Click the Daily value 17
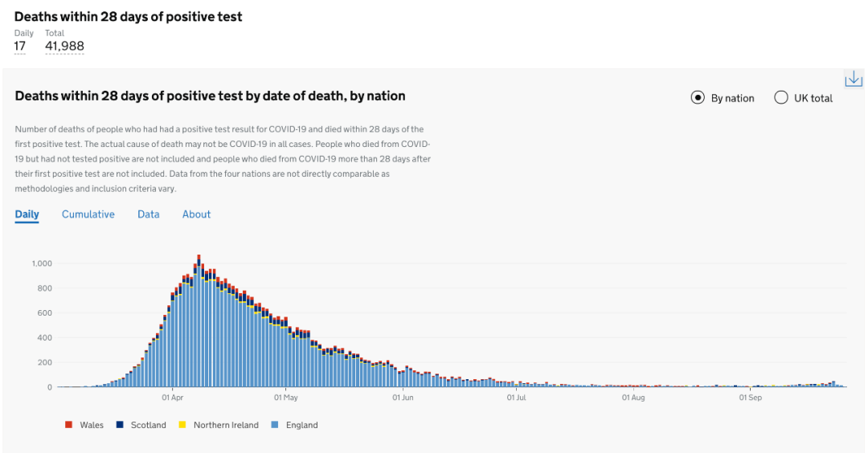This screenshot has width=868, height=453. pyautogui.click(x=20, y=46)
